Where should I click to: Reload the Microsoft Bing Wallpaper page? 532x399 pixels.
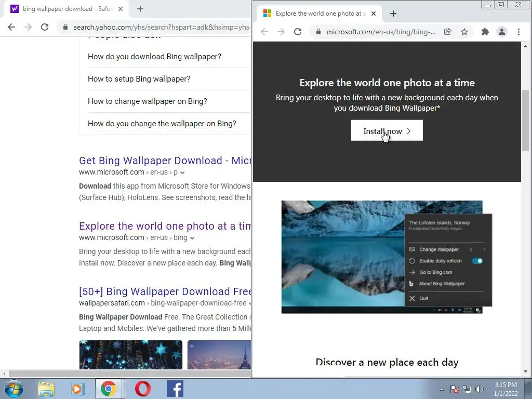click(298, 32)
